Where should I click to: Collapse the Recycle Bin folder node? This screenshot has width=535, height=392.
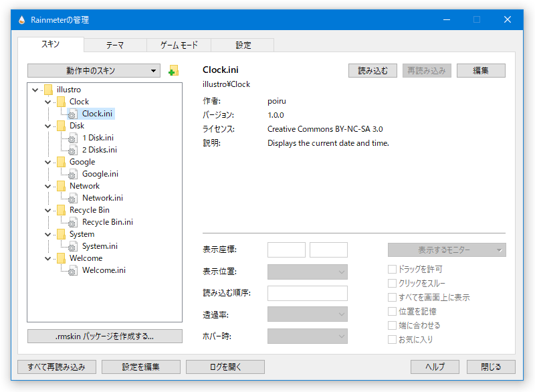47,211
